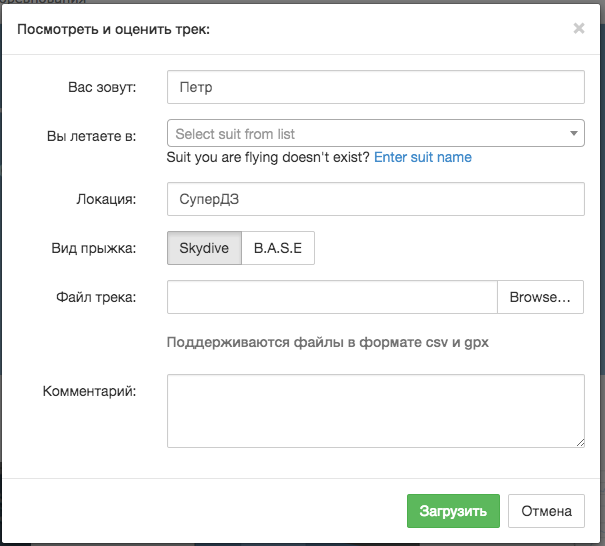Image resolution: width=605 pixels, height=546 pixels.
Task: Click the name field containing Петр
Action: [375, 87]
